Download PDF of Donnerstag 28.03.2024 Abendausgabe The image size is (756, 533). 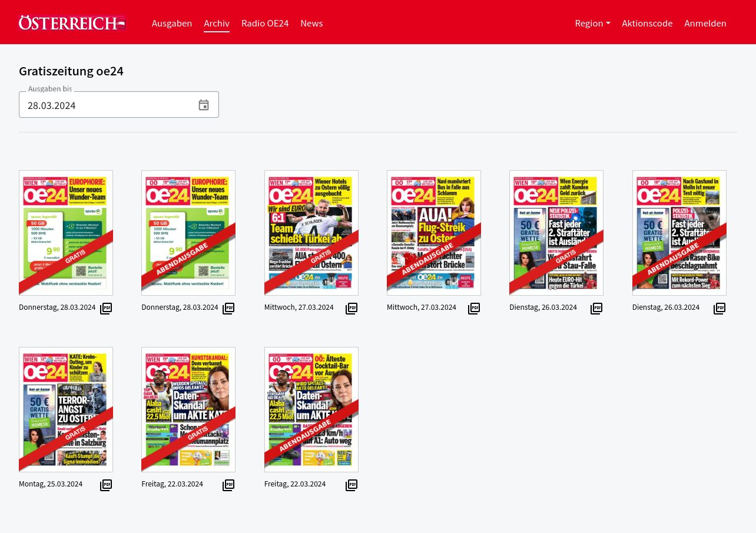pos(228,308)
